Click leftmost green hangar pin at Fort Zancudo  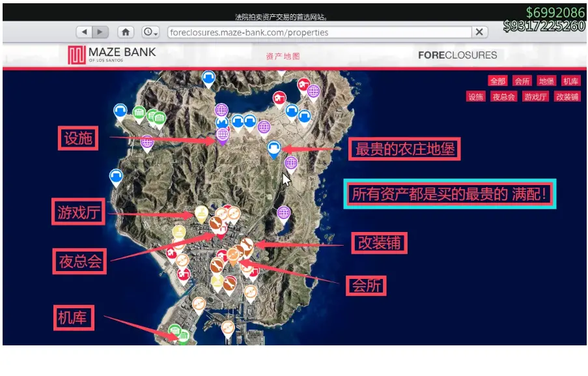(139, 113)
